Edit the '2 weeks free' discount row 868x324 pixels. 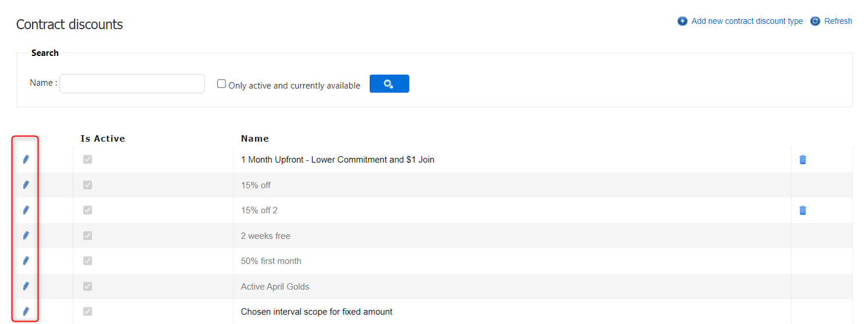(x=26, y=235)
